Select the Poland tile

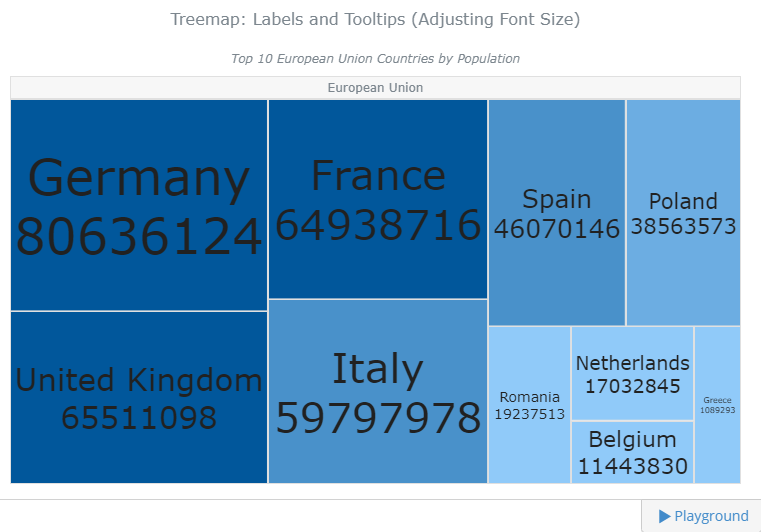click(683, 213)
